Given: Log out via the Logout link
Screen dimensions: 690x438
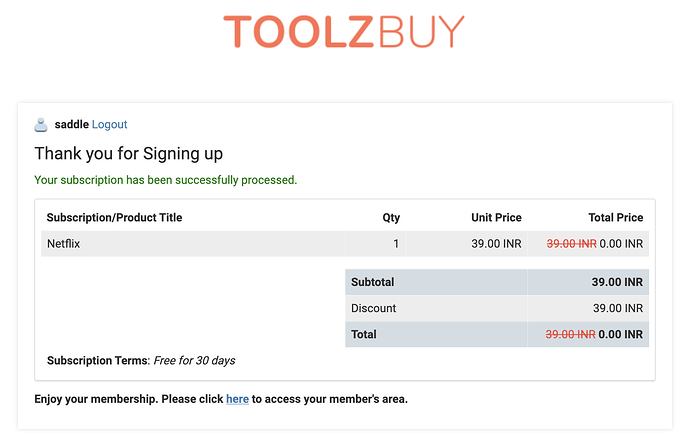Looking at the screenshot, I should [x=109, y=125].
